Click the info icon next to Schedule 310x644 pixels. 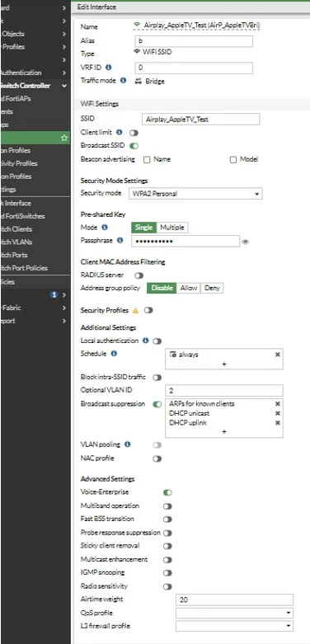point(114,353)
